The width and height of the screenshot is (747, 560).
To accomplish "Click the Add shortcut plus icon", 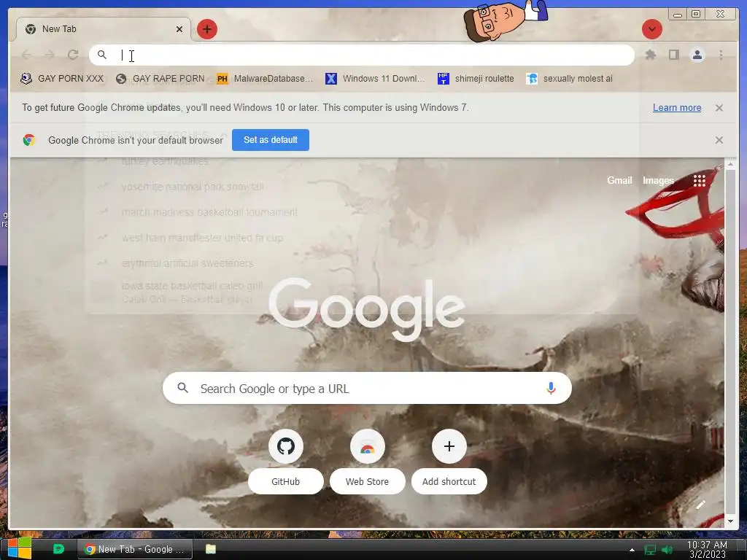I will (x=449, y=446).
